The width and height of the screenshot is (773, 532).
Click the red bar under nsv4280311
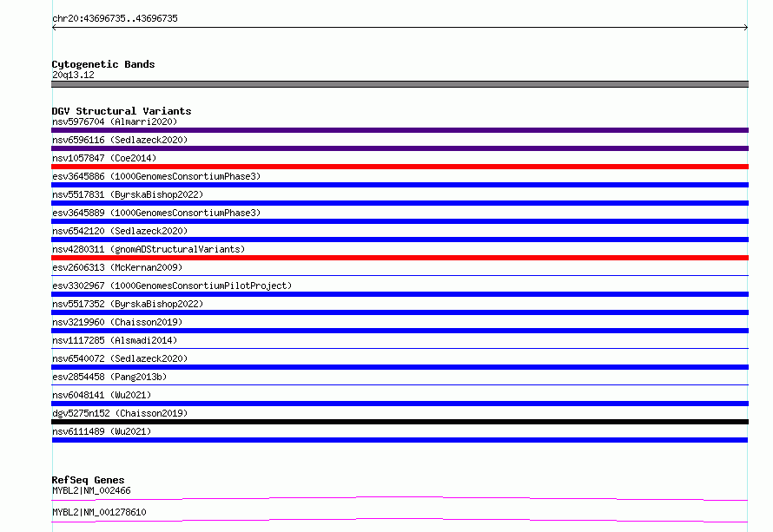[x=400, y=258]
